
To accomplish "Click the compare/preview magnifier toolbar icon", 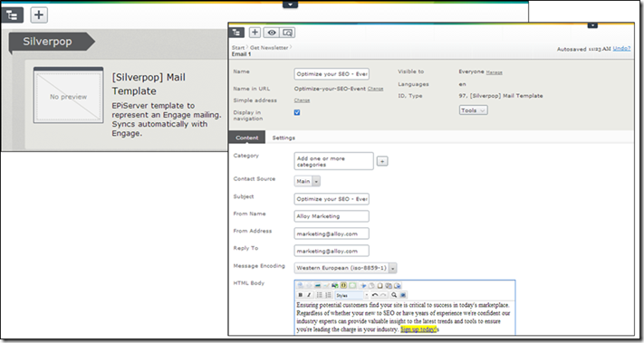I will [287, 33].
